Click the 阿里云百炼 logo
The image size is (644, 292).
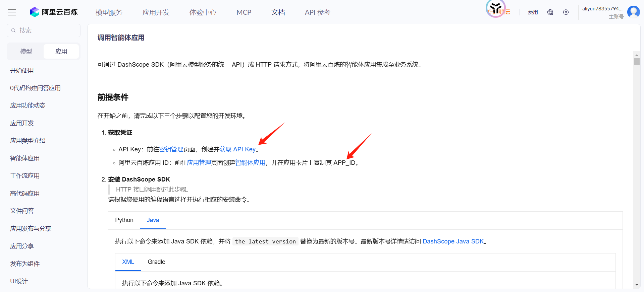click(x=54, y=12)
